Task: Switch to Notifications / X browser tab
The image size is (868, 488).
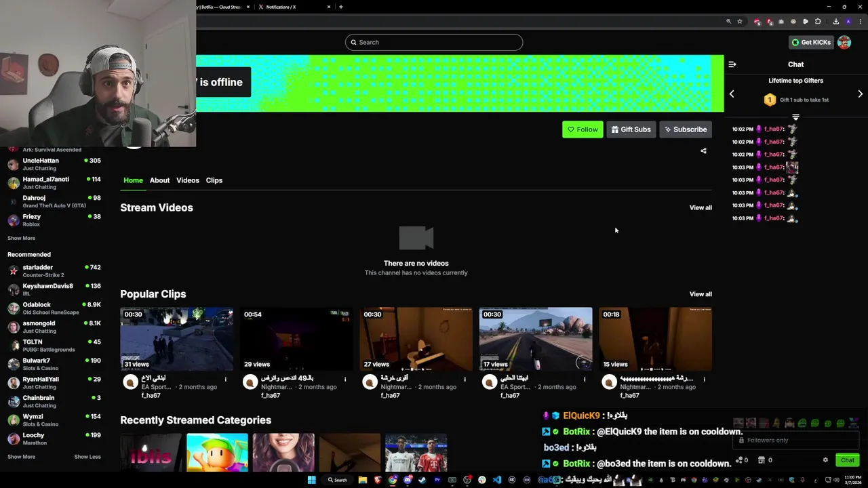Action: point(293,7)
